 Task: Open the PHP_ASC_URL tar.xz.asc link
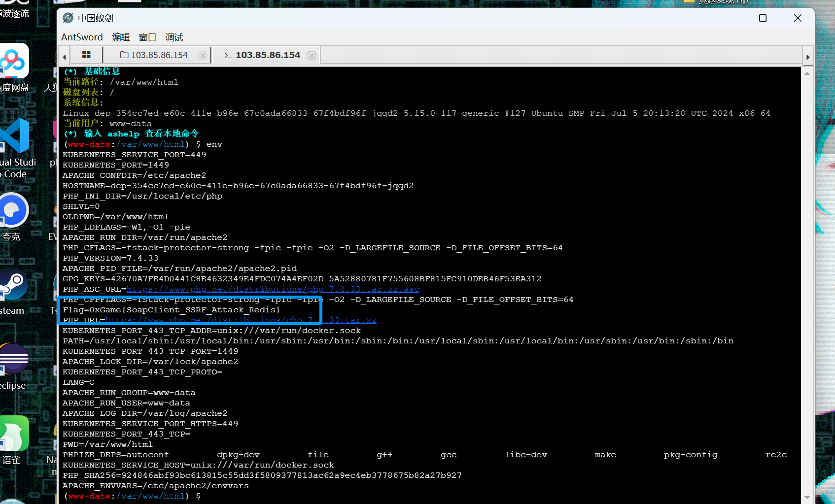pos(273,289)
